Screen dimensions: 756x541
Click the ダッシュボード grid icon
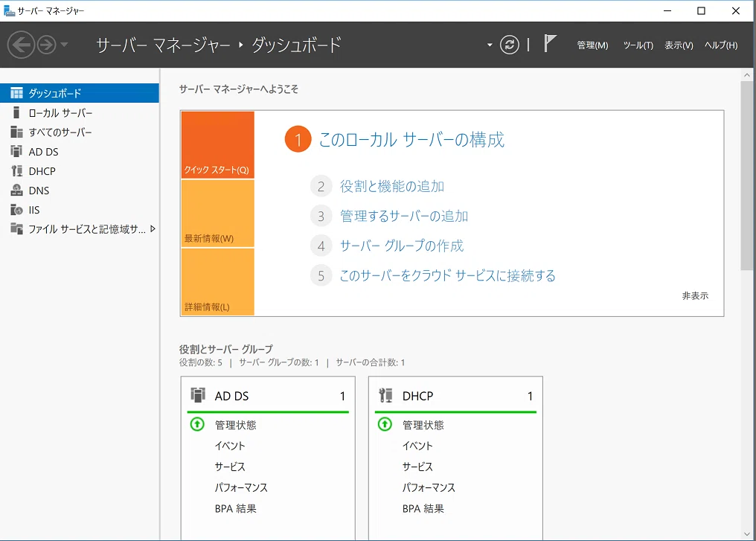click(16, 93)
